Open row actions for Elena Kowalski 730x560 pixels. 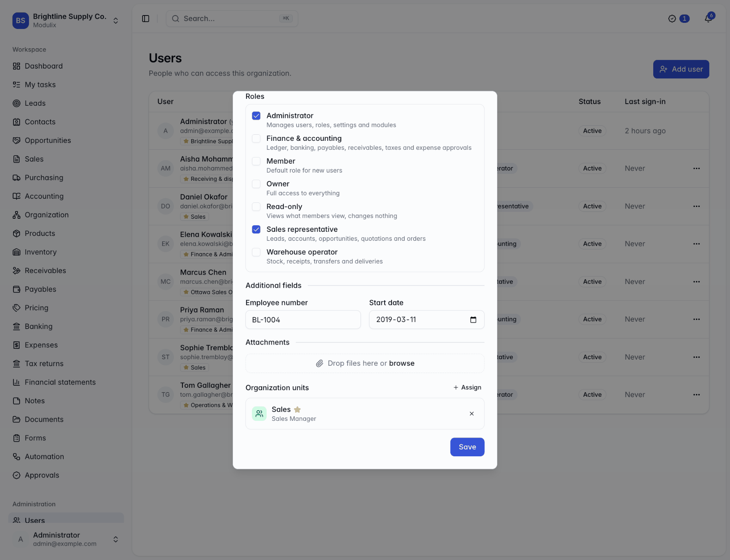coord(697,244)
